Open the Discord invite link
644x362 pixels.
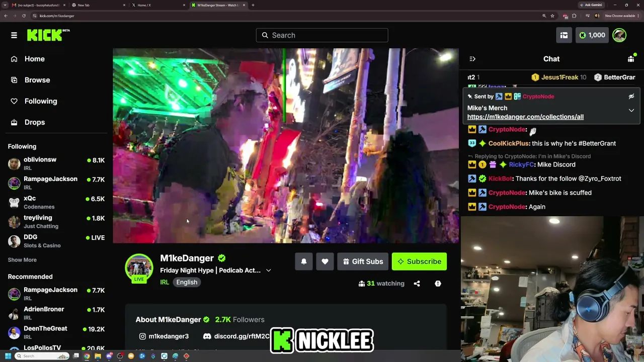[236, 336]
